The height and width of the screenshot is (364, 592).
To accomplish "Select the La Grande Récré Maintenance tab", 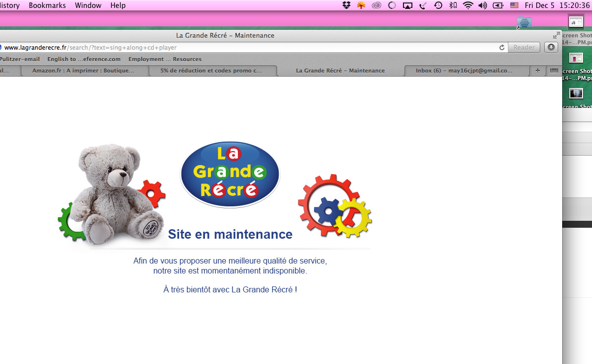I will [340, 71].
